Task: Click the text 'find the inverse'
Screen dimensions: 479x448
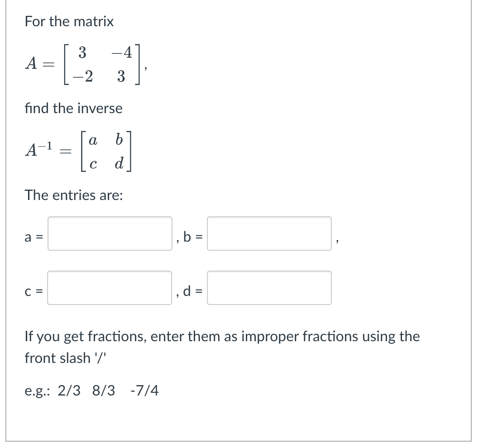Action: (x=73, y=108)
